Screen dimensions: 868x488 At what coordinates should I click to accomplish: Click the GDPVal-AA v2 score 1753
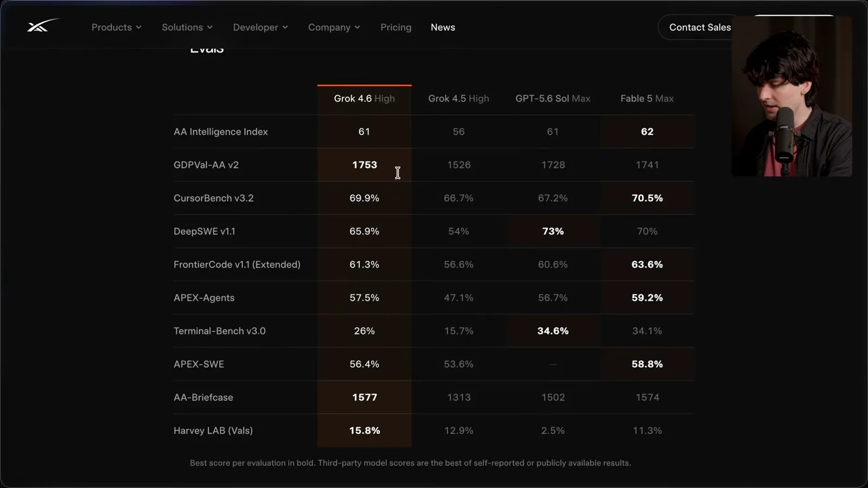[x=365, y=165]
